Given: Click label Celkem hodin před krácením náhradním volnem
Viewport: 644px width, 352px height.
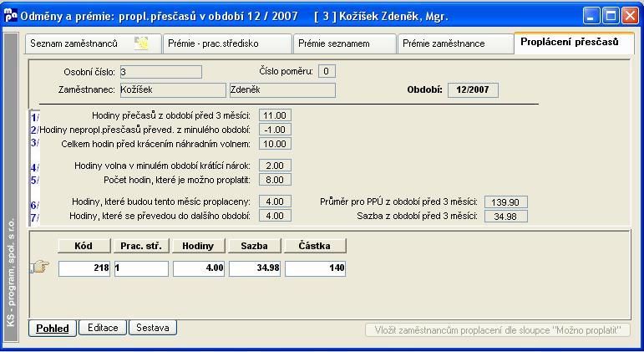Looking at the screenshot, I should click(155, 144).
